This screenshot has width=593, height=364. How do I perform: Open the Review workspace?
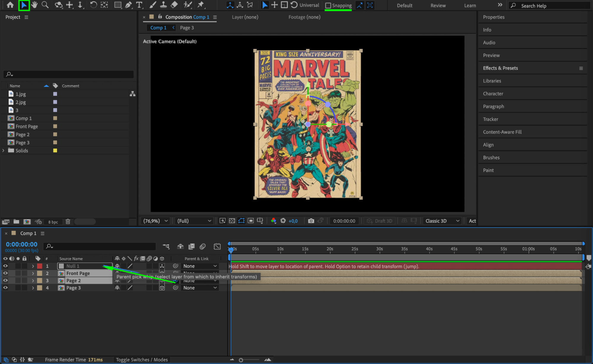[438, 5]
